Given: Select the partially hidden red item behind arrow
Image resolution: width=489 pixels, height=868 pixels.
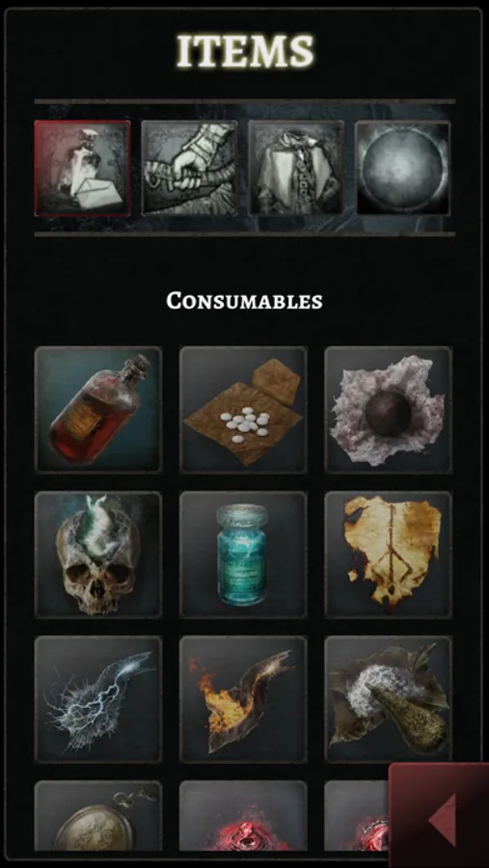Looking at the screenshot, I should click(357, 816).
